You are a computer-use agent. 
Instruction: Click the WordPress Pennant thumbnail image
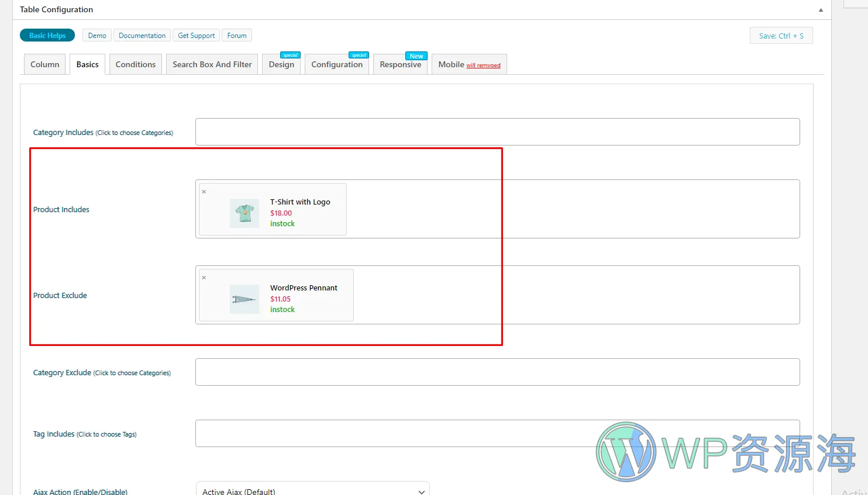[x=244, y=299]
